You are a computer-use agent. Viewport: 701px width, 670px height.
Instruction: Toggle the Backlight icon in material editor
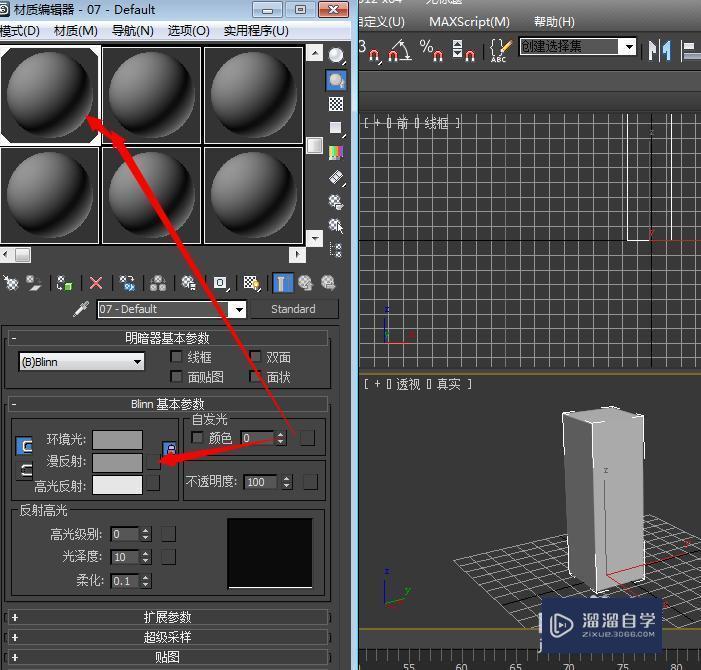click(x=336, y=80)
